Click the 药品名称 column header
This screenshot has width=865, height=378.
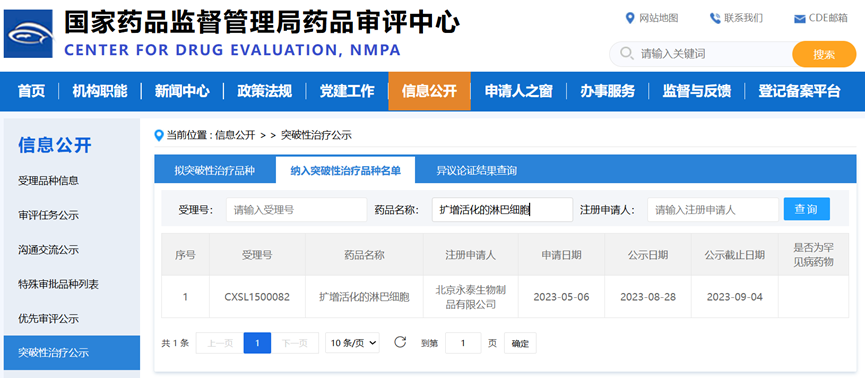coord(364,255)
